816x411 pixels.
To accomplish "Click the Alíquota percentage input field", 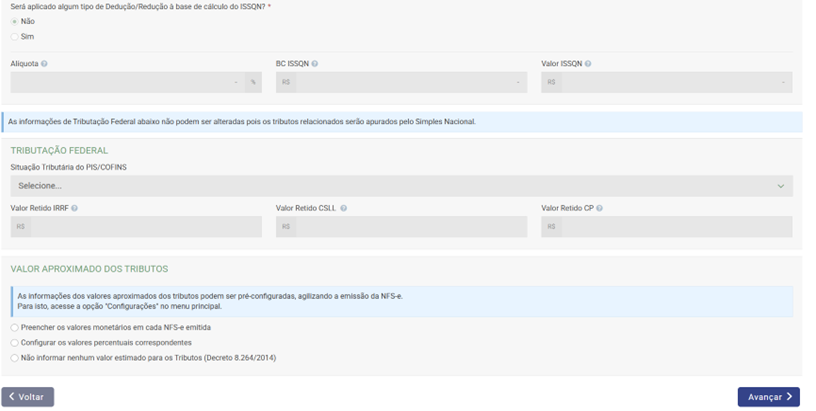I will coord(127,83).
